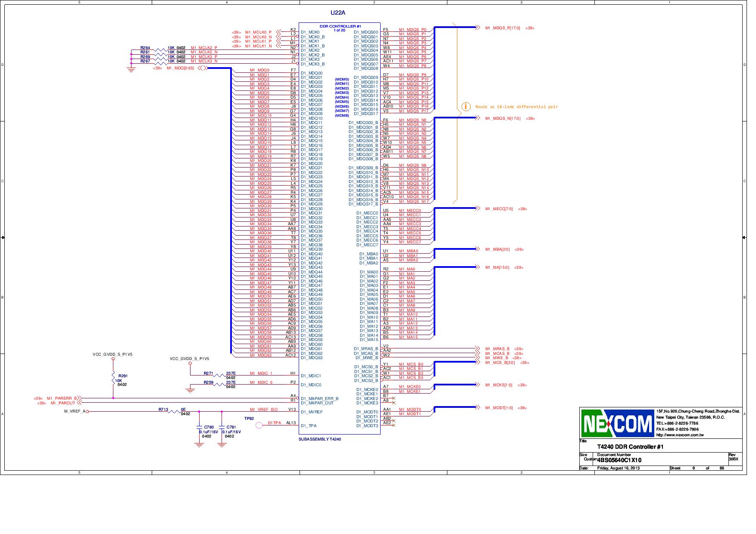Screen dimensions: 756x534
Task: Toggle the <39> marker next to M1_MECC[7:0]
Action: click(x=522, y=208)
